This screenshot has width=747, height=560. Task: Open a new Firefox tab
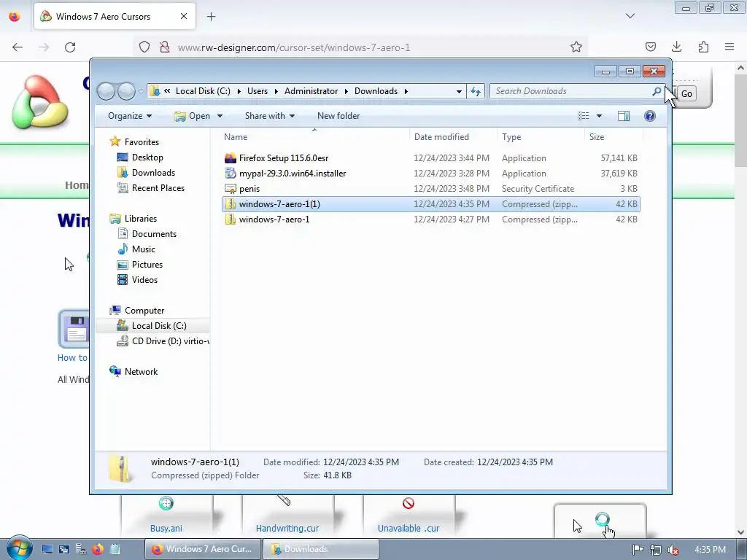211,17
